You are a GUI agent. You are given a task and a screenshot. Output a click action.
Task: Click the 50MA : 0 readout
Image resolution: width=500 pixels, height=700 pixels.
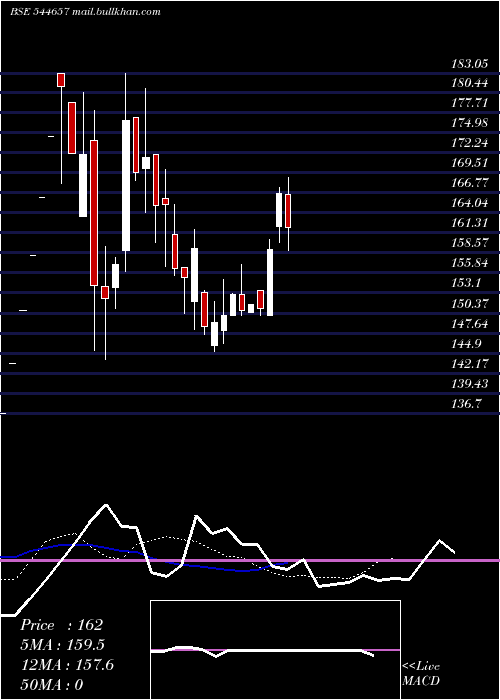(52, 685)
